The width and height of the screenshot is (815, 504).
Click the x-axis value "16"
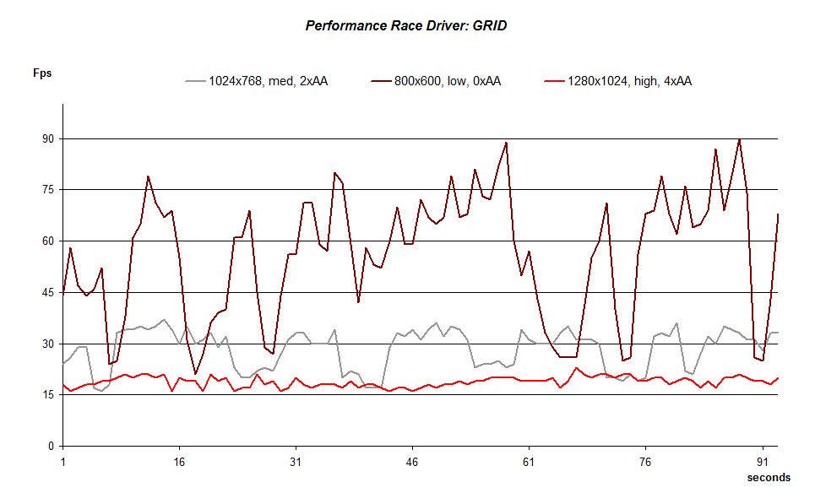179,463
